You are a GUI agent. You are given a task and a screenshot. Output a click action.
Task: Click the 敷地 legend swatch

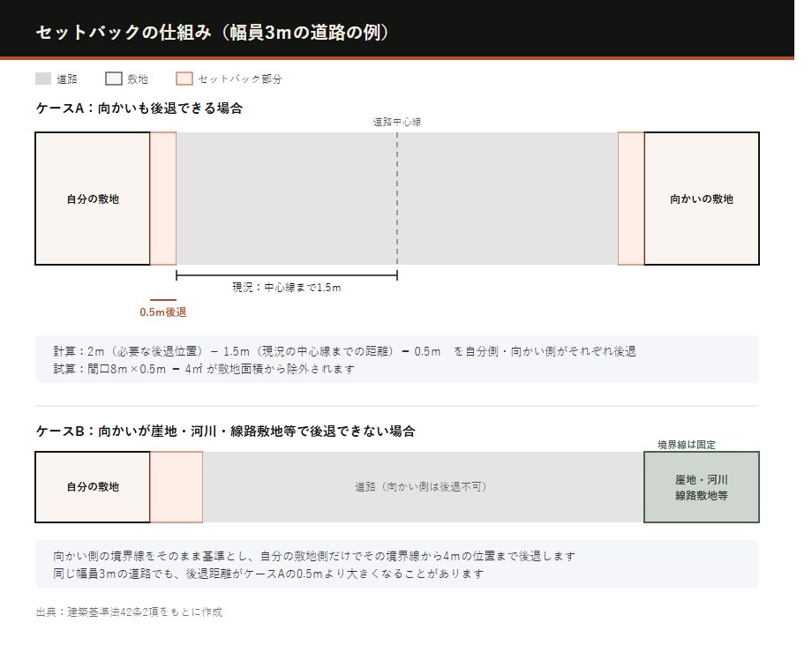point(113,79)
